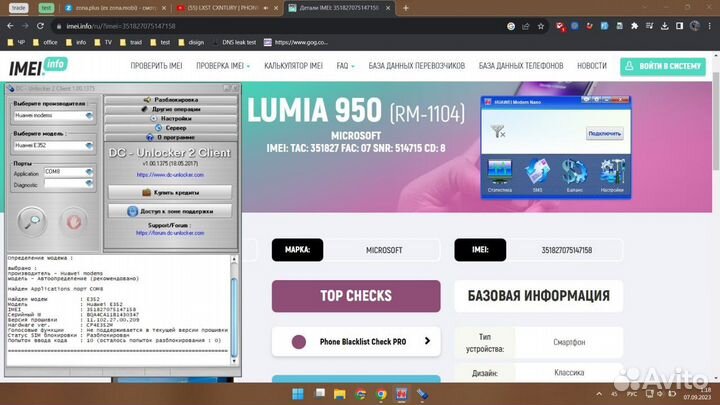Click the browser back arrow
Image resolution: width=720 pixels, height=405 pixels.
click(10, 26)
